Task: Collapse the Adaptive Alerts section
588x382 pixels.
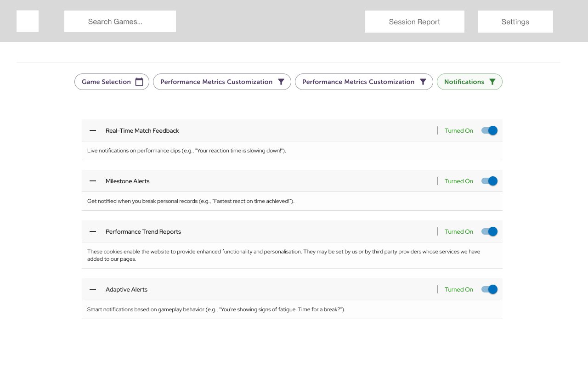Action: (x=93, y=289)
